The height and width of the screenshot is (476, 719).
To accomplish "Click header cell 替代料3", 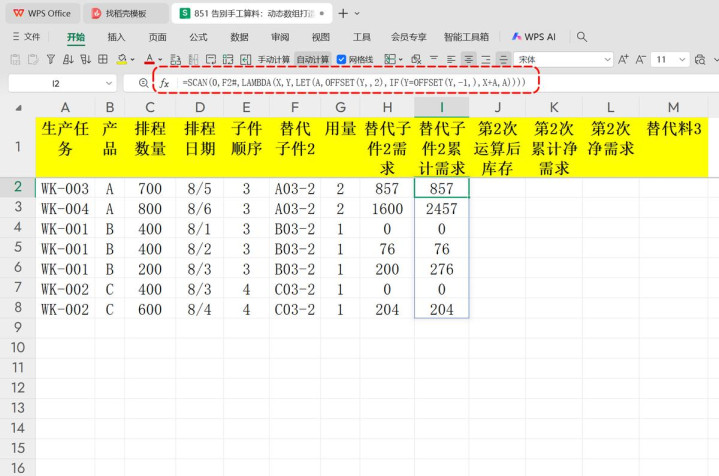I will coord(674,147).
